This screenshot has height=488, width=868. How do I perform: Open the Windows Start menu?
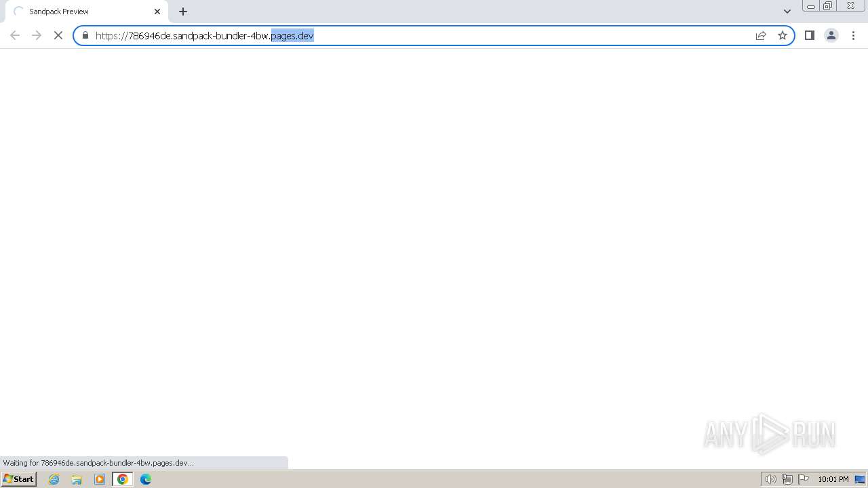[x=18, y=479]
